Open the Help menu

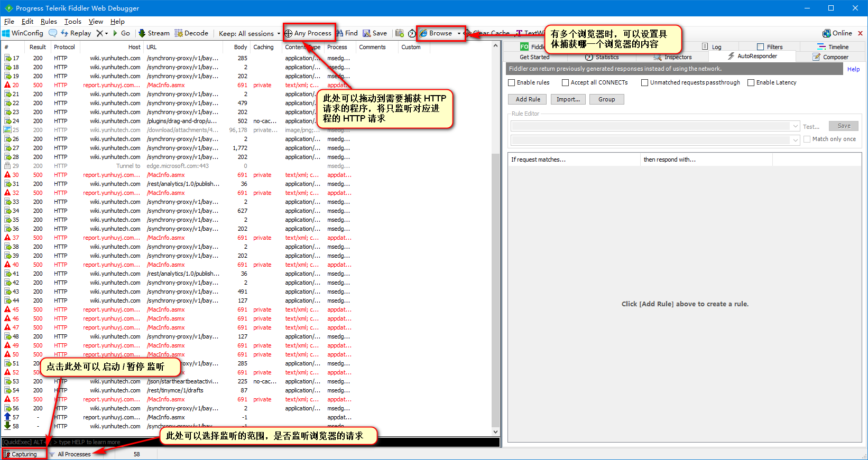point(117,22)
